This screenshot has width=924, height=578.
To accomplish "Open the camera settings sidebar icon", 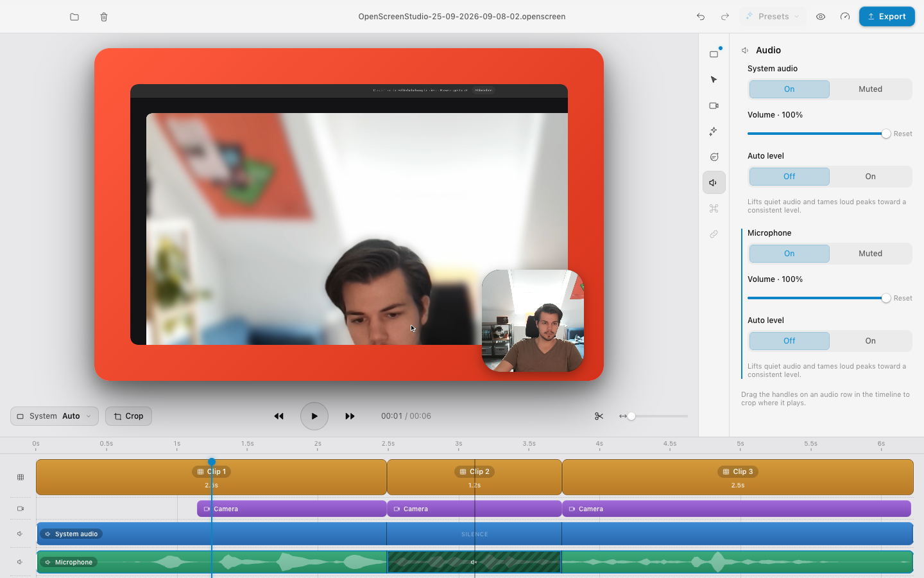I will (714, 105).
